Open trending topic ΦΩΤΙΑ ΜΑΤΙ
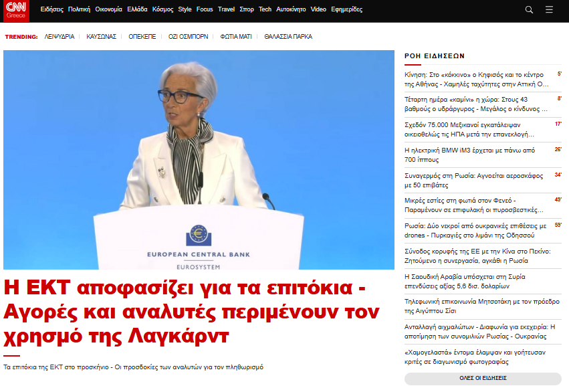569x392 pixels. coord(236,37)
